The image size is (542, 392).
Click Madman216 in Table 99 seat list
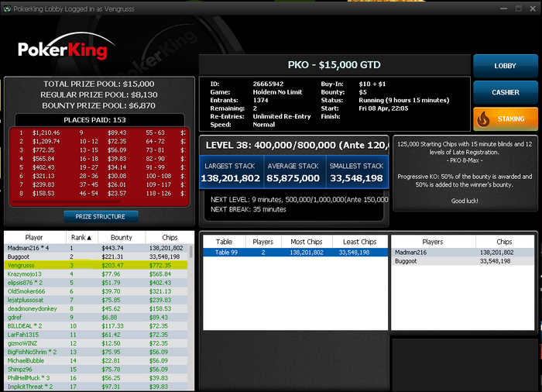point(463,253)
